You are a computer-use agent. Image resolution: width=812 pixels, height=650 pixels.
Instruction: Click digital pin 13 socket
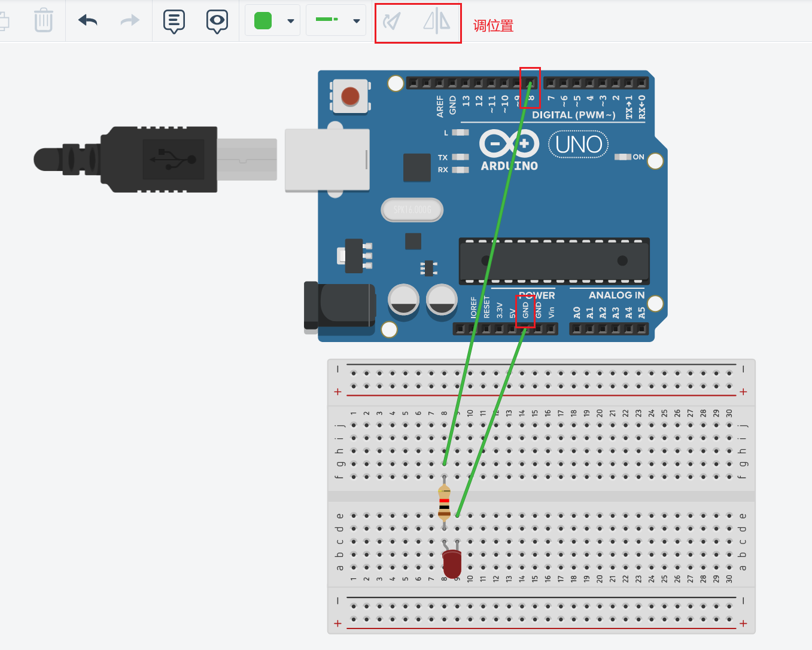pos(466,83)
